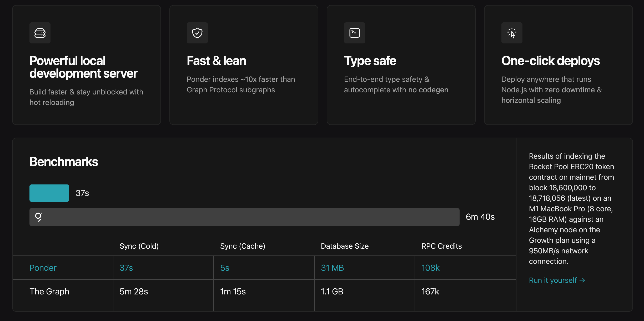644x321 pixels.
Task: Click the '6m 40s' bar label
Action: (480, 217)
